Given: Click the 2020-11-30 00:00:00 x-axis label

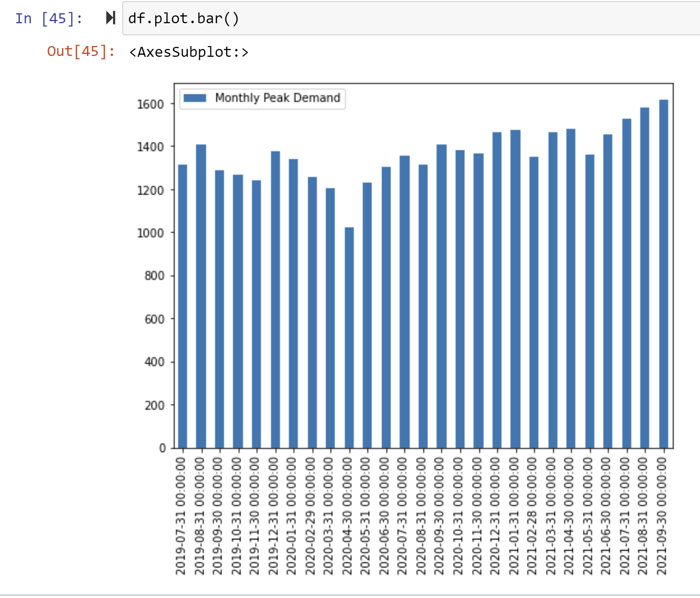Looking at the screenshot, I should click(477, 516).
